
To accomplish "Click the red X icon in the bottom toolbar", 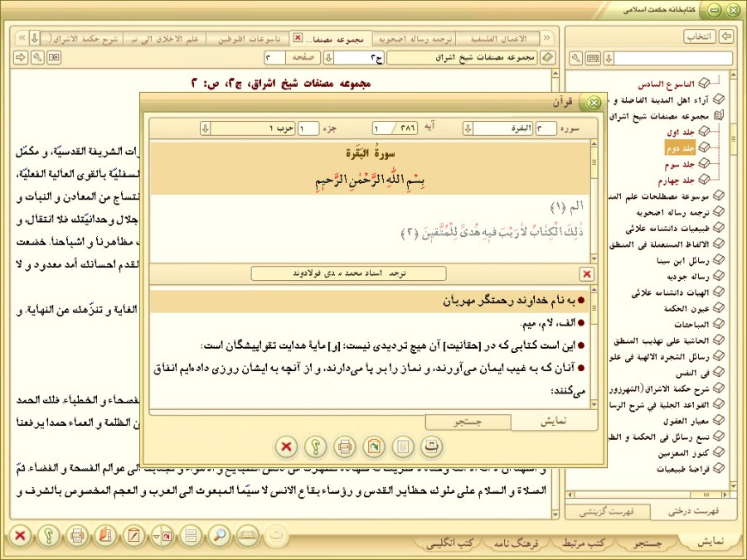I will tap(20, 536).
